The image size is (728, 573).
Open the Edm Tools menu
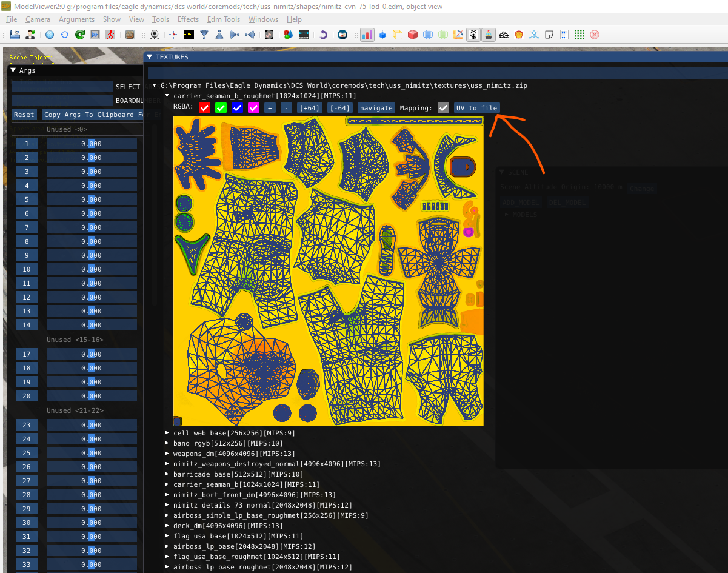coord(224,19)
